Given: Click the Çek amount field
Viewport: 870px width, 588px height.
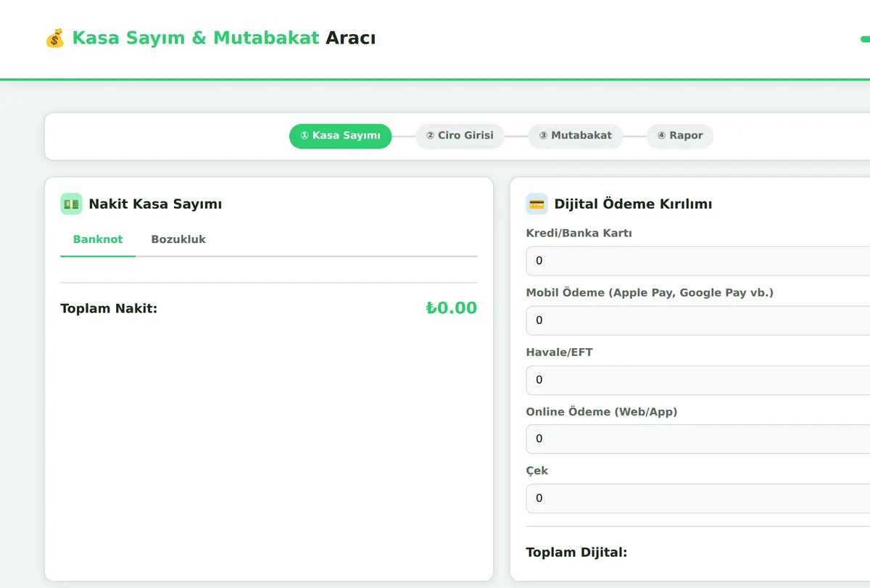Looking at the screenshot, I should pyautogui.click(x=697, y=498).
